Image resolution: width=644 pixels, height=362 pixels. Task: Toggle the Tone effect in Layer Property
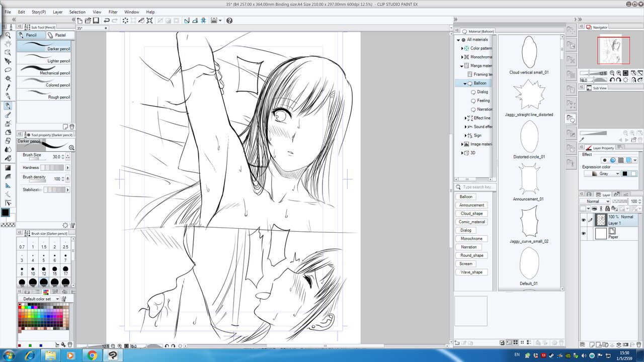pyautogui.click(x=621, y=160)
